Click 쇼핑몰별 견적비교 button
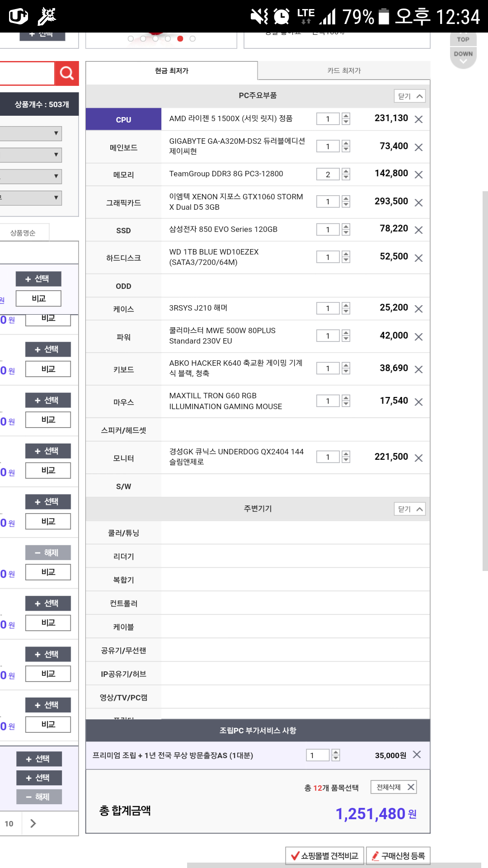The width and height of the screenshot is (488, 868). pyautogui.click(x=324, y=856)
